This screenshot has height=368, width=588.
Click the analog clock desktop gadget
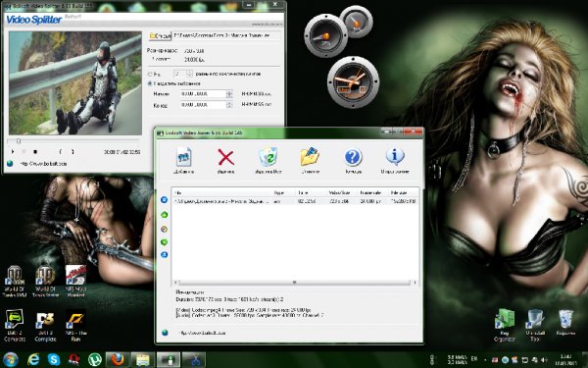pos(353,82)
